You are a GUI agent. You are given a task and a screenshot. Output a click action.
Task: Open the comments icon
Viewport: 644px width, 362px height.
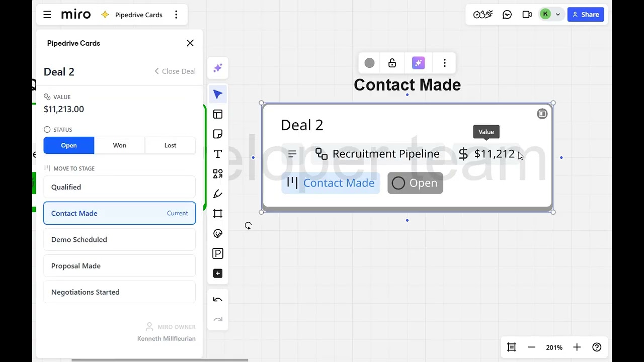point(507,15)
